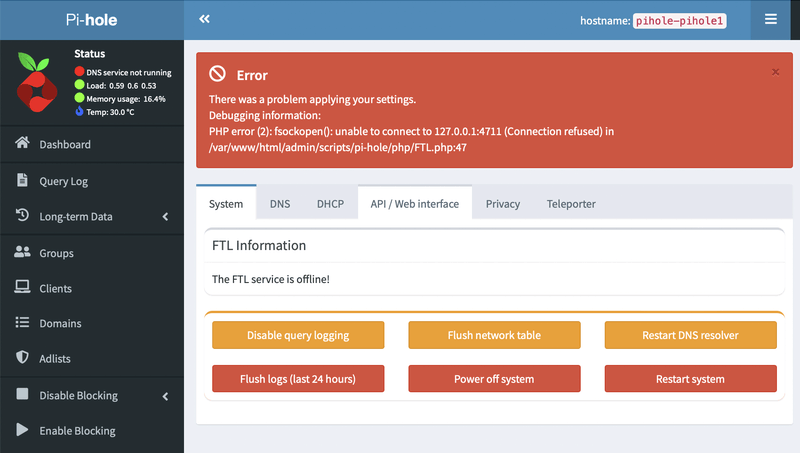Switch to the DHCP tab

click(331, 204)
